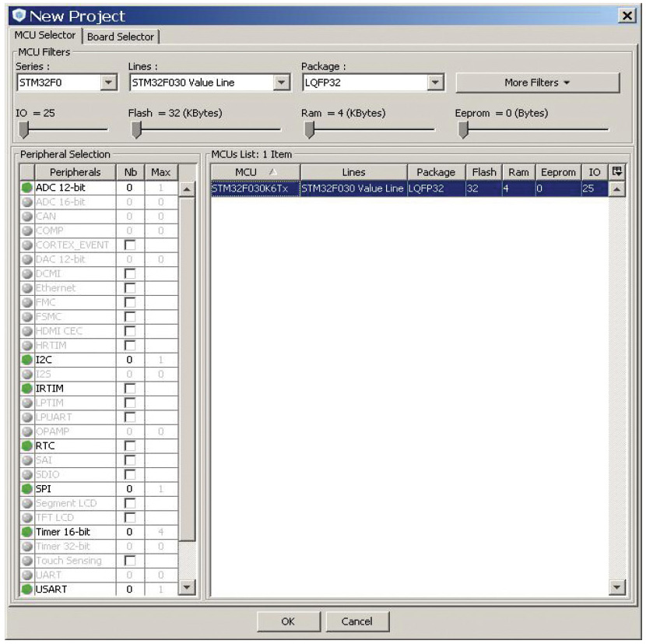
Task: Click the green status icon beside ADC 12-bit
Action: (x=26, y=188)
